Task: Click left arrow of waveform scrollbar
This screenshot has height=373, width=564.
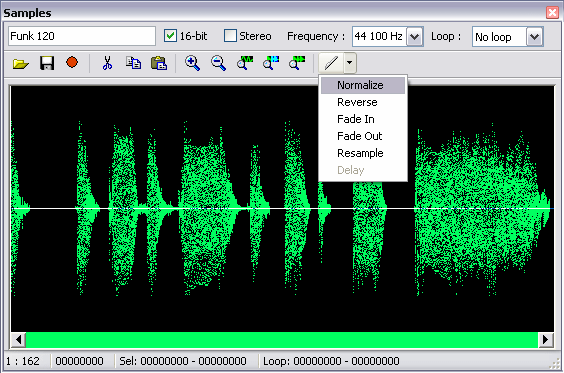Action: (18, 340)
